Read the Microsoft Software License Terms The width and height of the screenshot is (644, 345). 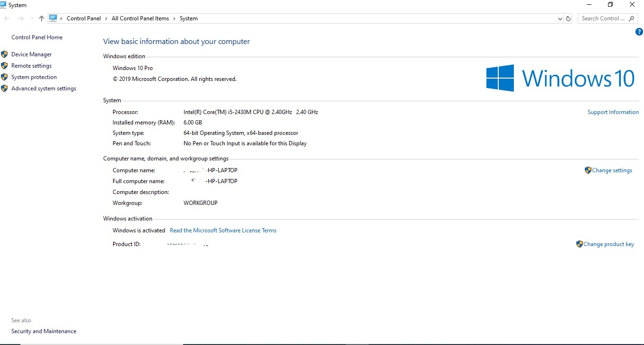(x=223, y=230)
